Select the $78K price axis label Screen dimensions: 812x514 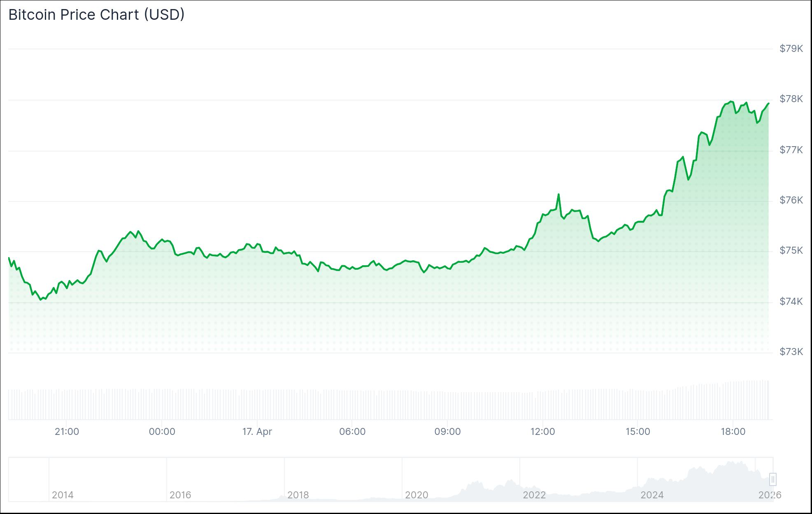click(x=790, y=99)
